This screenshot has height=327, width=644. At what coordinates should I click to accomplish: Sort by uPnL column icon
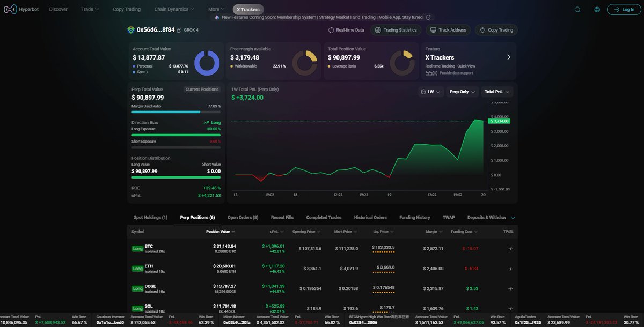click(x=282, y=232)
